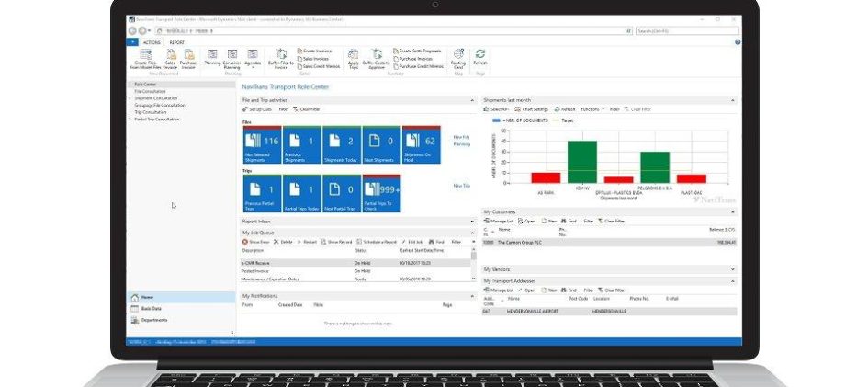Viewport: 868px width, 387px height.
Task: Click the Refresh ribbon icon
Action: 480,58
